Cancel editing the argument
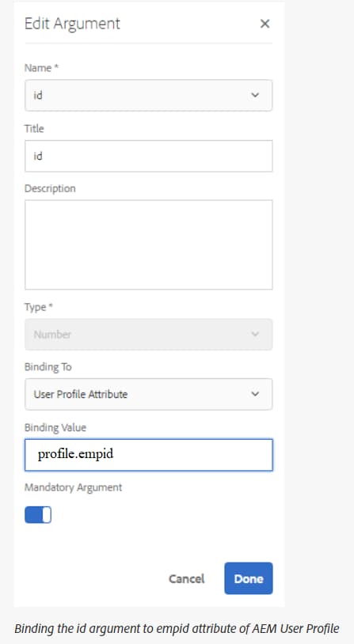The height and width of the screenshot is (644, 354). [186, 578]
